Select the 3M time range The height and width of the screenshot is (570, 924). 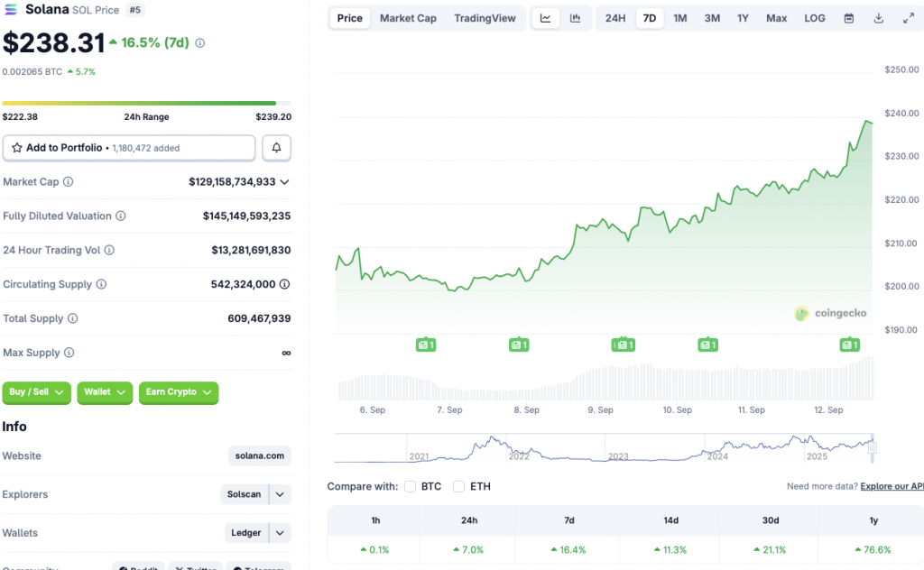click(712, 18)
